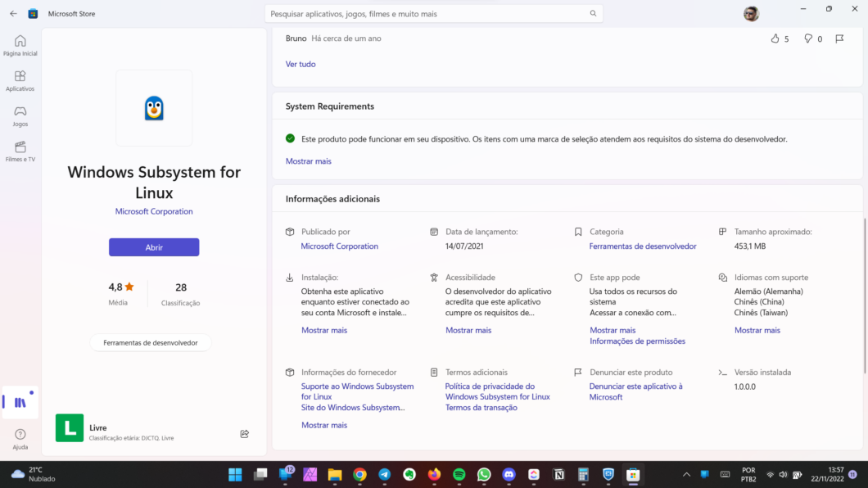The height and width of the screenshot is (488, 868).
Task: Open Página Inicial in the sidebar
Action: pyautogui.click(x=20, y=46)
